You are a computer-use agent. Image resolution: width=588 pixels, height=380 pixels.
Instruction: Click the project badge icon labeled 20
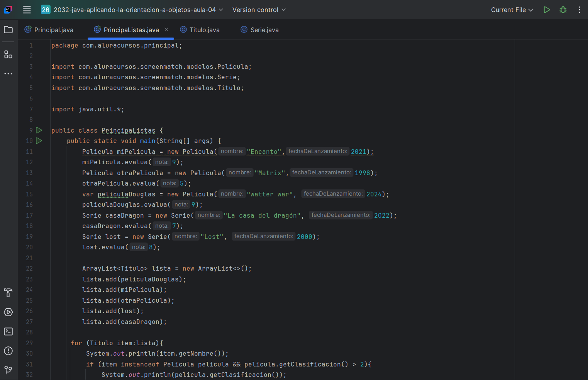pos(46,10)
